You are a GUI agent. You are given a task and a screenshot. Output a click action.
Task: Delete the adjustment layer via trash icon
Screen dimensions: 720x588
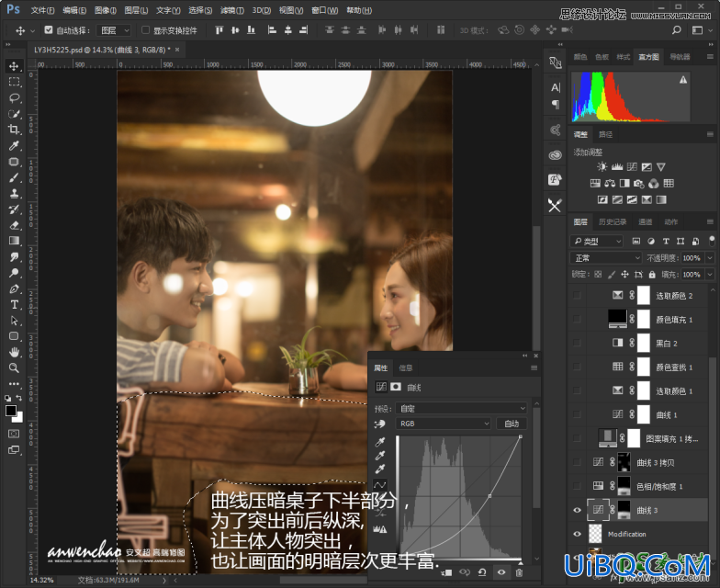coord(520,572)
